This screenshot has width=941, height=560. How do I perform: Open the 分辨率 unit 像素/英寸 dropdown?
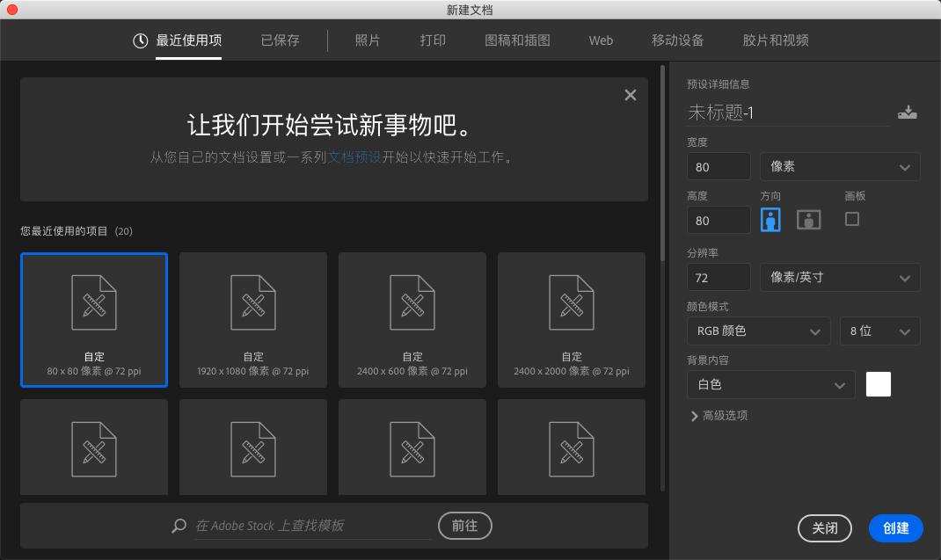(839, 277)
